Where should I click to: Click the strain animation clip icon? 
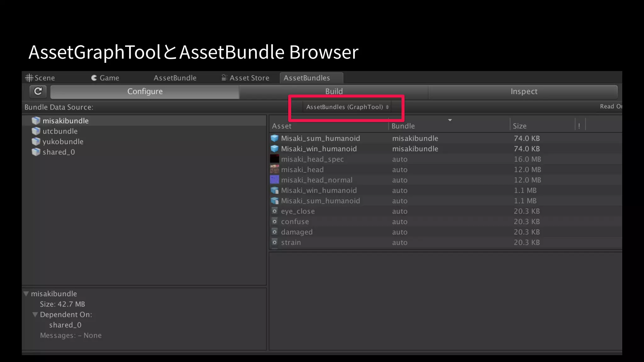click(275, 242)
